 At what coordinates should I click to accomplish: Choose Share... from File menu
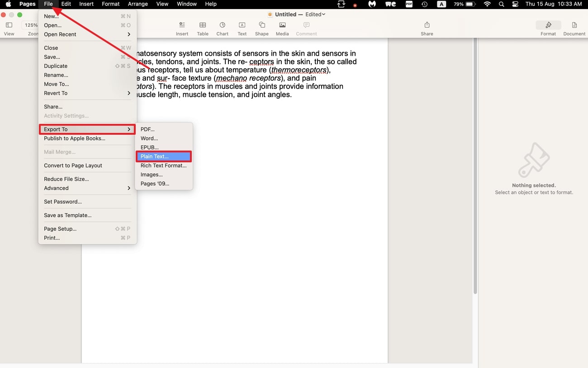click(87, 107)
